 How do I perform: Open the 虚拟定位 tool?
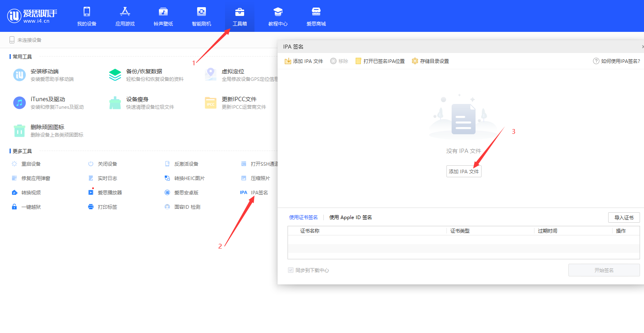coord(241,75)
